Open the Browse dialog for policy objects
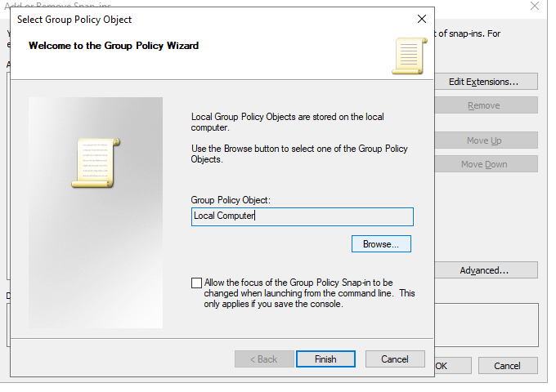This screenshot has height=392, width=556. tap(381, 244)
